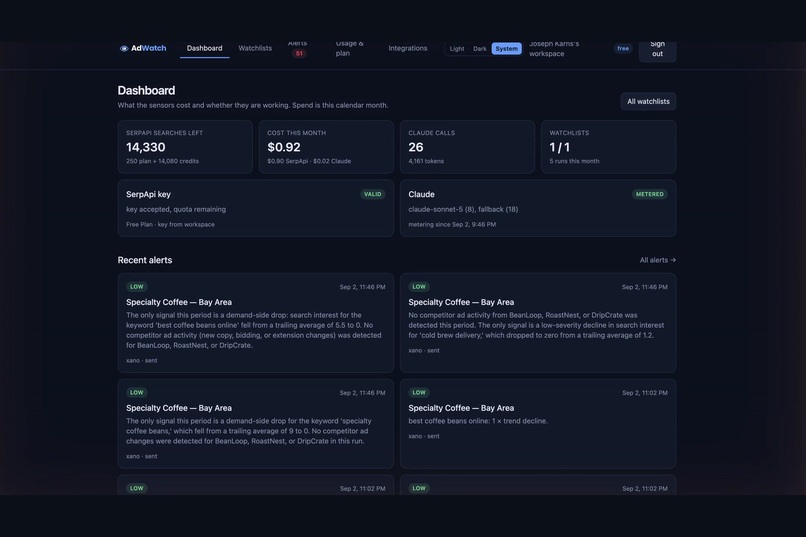Open the Dashboard tab

[x=205, y=48]
